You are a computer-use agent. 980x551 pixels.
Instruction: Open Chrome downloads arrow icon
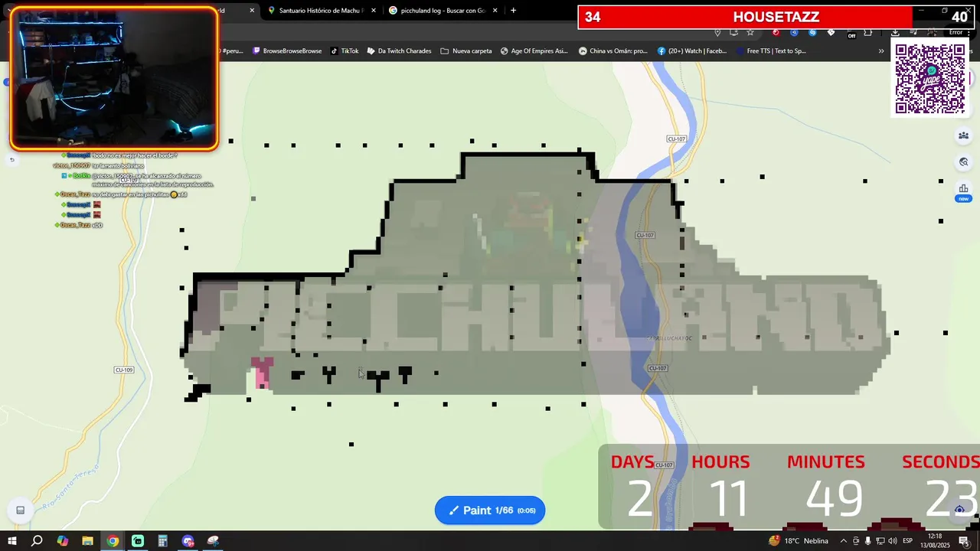tap(895, 32)
